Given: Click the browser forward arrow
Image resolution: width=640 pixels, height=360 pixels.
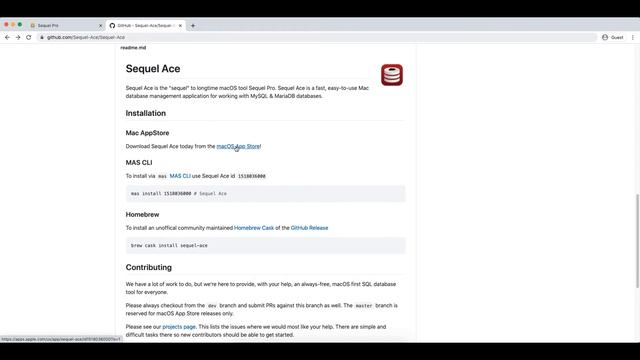Looking at the screenshot, I should 18,37.
